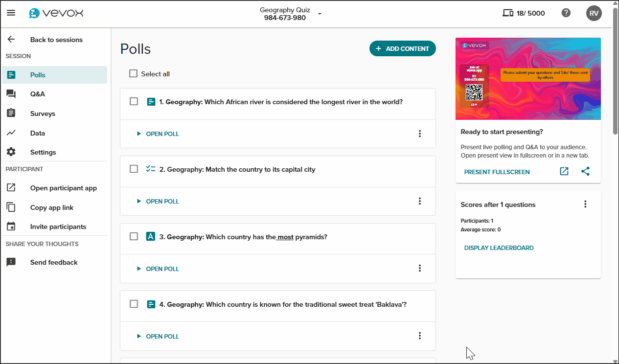Image resolution: width=619 pixels, height=364 pixels.
Task: Open the three-dot menu on question 2
Action: 420,201
